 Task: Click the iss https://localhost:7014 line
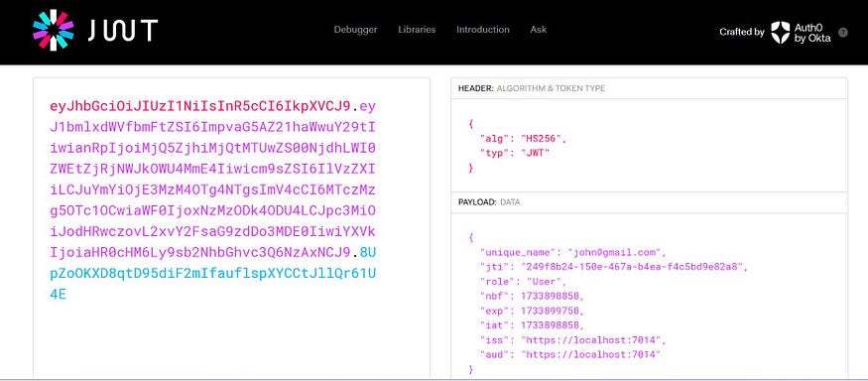pyautogui.click(x=573, y=339)
